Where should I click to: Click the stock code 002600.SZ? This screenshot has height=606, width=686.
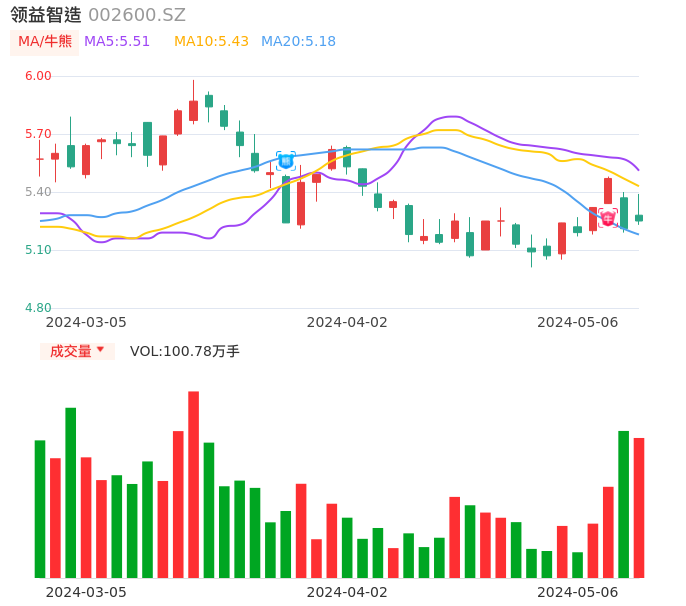(137, 15)
